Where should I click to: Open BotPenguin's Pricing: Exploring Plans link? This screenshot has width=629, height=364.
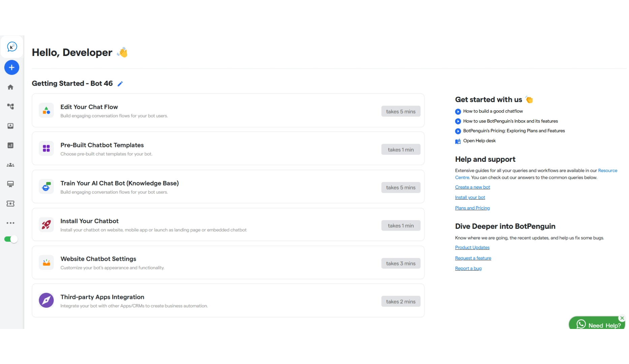[x=514, y=131]
